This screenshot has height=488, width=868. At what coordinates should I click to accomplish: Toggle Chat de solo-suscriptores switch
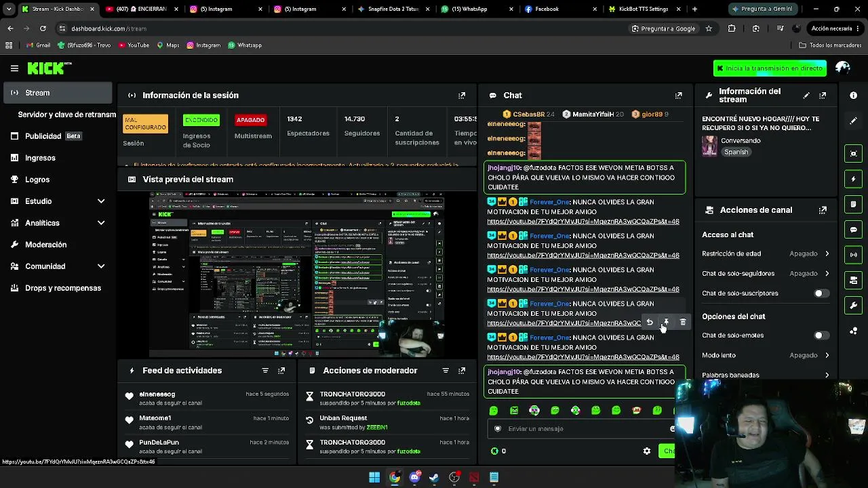point(821,293)
